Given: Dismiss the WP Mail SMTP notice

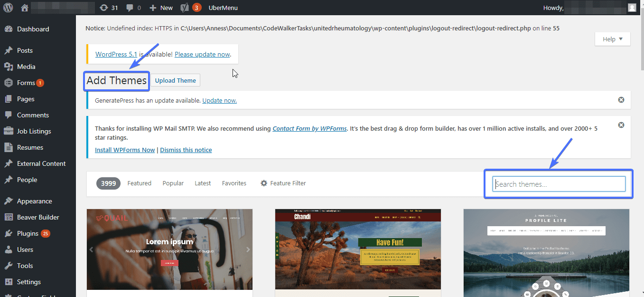Looking at the screenshot, I should (621, 125).
